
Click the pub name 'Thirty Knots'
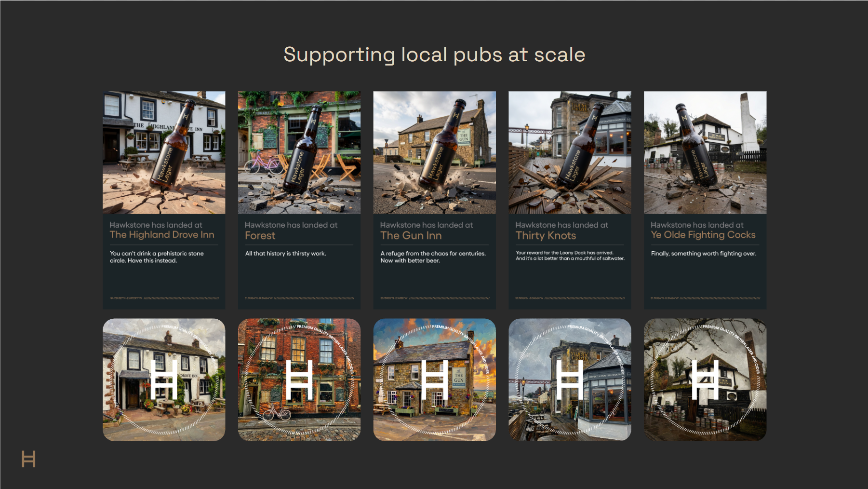pos(546,235)
